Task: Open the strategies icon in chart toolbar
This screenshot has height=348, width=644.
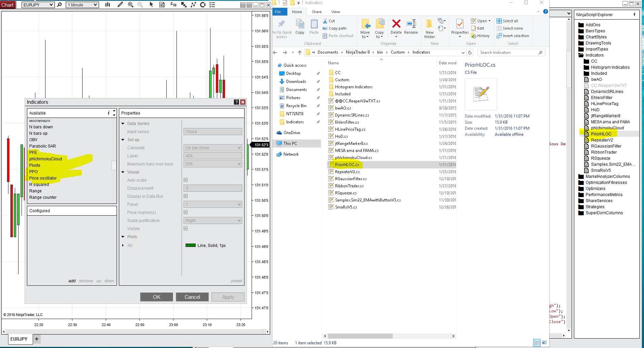Action: [193, 5]
